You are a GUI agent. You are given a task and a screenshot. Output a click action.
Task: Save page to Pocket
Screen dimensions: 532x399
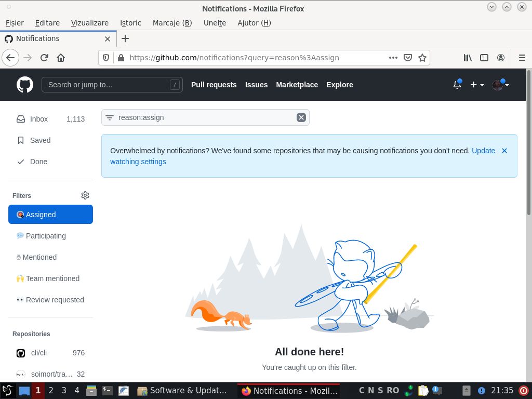tap(408, 58)
